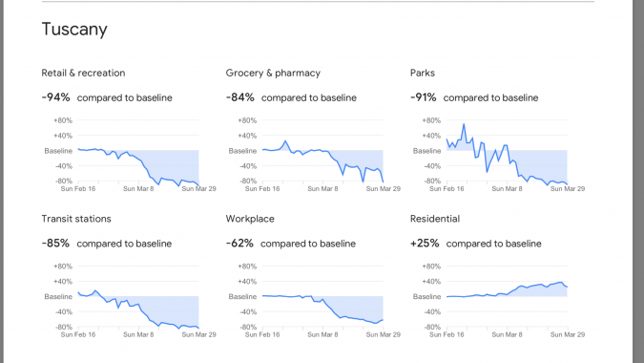Click the -94% retail value

(x=56, y=97)
